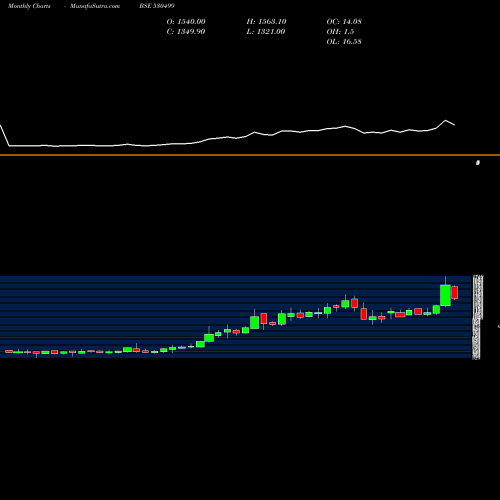
Task: Click the 'OC: 14.08' value
Action: [344, 22]
